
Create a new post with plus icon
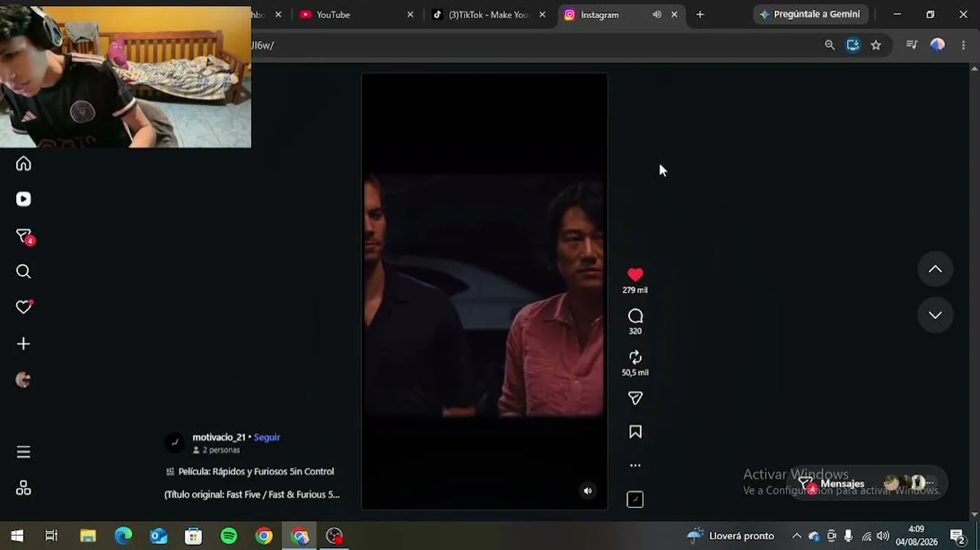click(x=24, y=344)
